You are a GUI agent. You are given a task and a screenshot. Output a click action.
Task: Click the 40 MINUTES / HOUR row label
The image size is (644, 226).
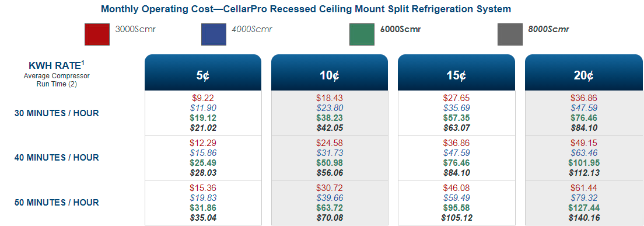tap(57, 158)
